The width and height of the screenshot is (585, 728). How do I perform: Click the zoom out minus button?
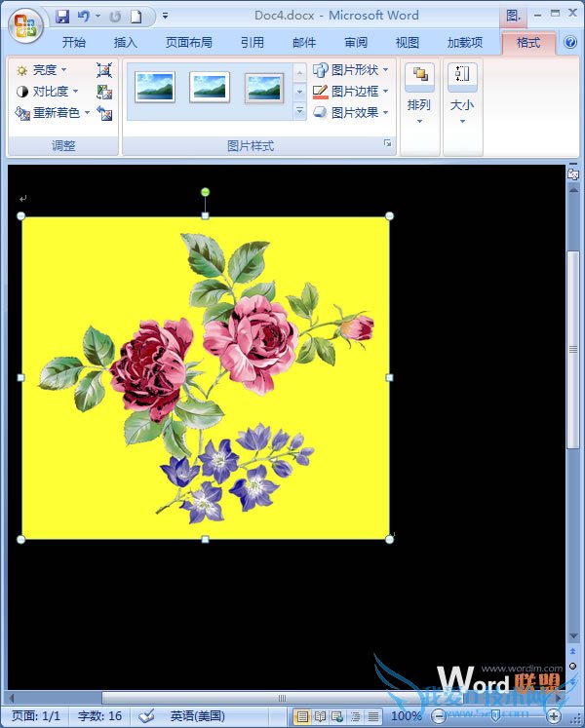[x=438, y=716]
